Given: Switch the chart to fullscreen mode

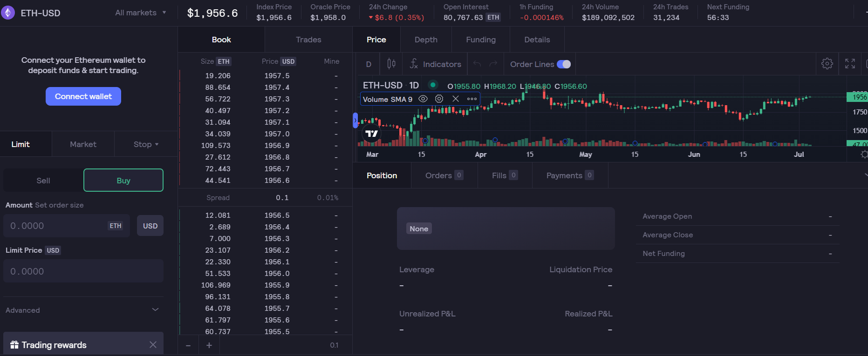Looking at the screenshot, I should (x=850, y=64).
